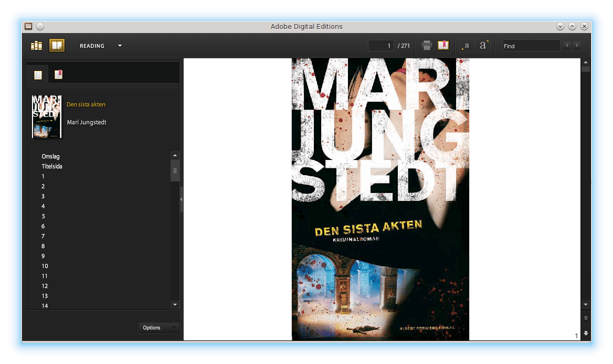Click the previous Find result arrow
The image size is (613, 364).
pyautogui.click(x=566, y=45)
